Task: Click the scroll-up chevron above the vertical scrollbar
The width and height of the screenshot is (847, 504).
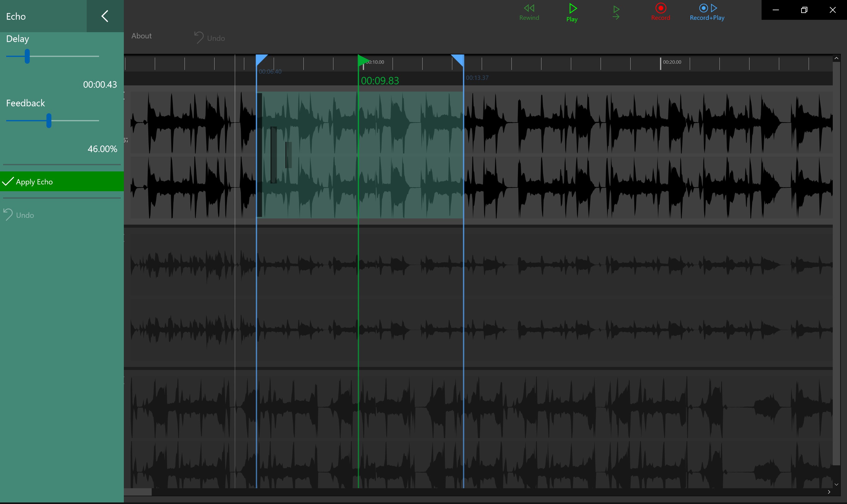Action: pos(837,58)
